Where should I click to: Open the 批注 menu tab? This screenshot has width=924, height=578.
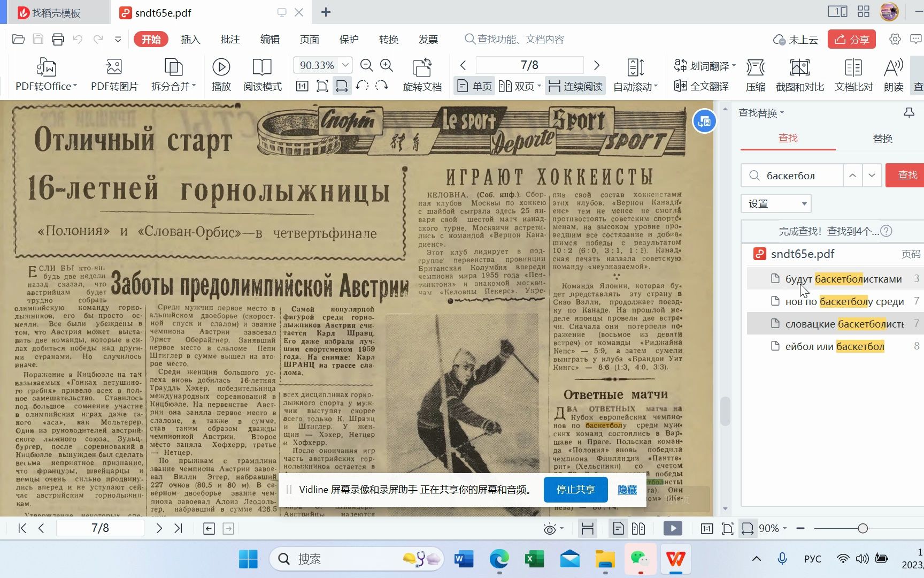click(x=230, y=39)
